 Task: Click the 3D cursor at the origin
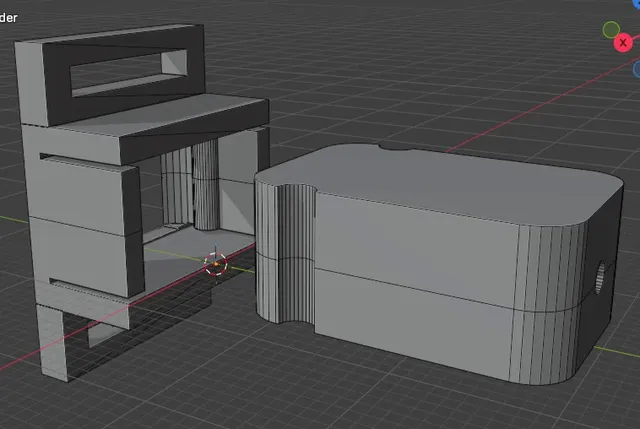(x=216, y=264)
